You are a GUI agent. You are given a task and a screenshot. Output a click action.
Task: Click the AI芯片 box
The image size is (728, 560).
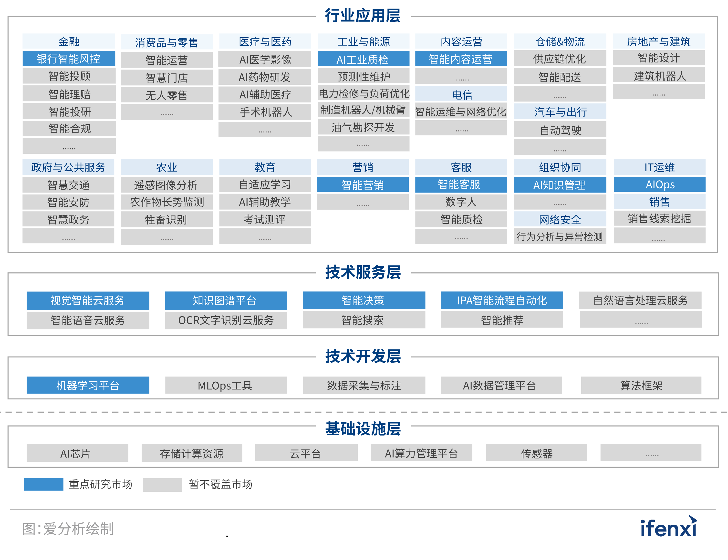[77, 453]
